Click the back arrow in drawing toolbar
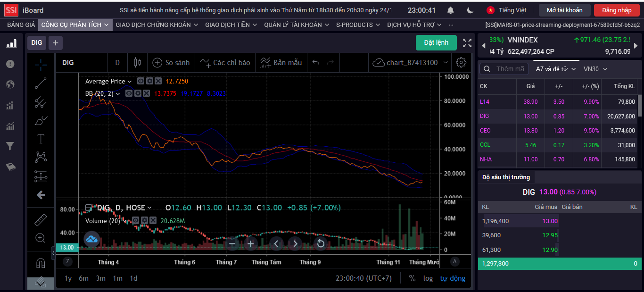Viewport: 644px width, 292px height. (41, 195)
